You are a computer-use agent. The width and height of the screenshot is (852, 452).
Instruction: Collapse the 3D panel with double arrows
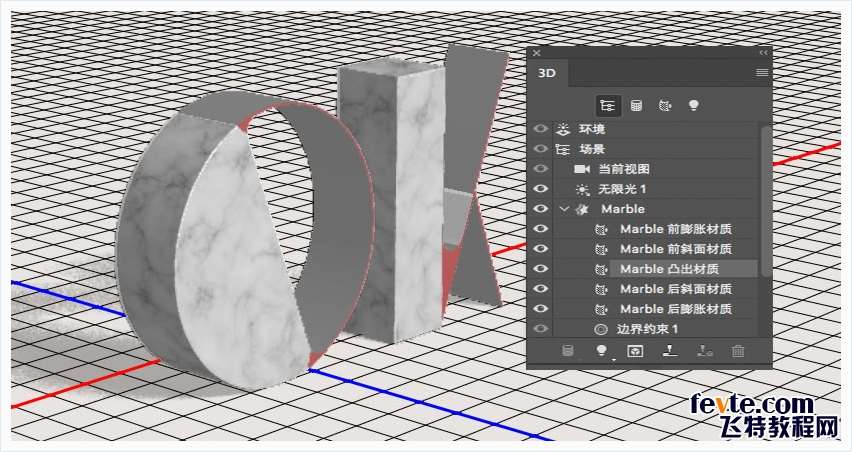[763, 53]
